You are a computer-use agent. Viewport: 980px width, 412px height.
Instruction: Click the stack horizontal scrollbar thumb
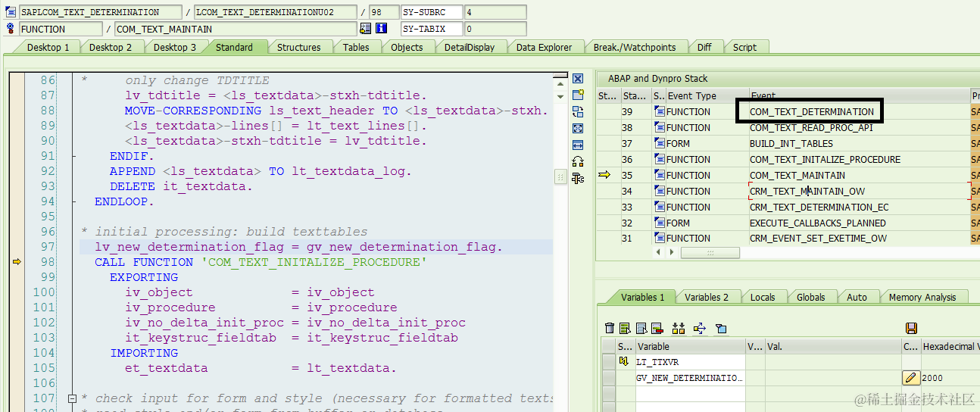[x=710, y=253]
